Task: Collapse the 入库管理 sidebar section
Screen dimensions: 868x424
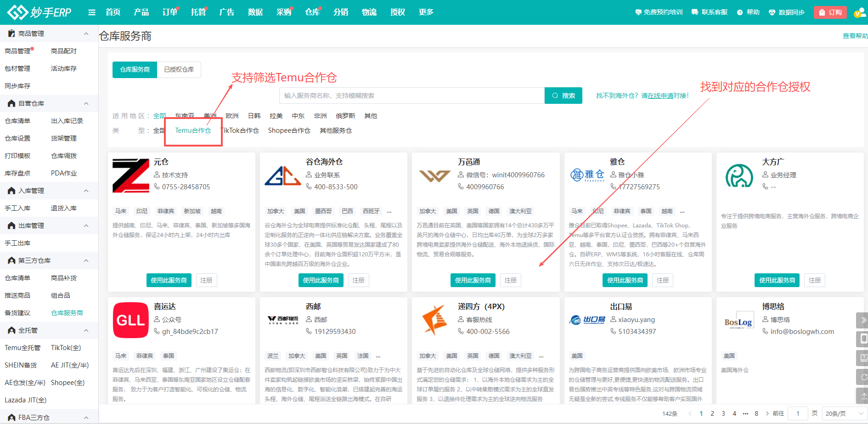Action: (x=86, y=191)
